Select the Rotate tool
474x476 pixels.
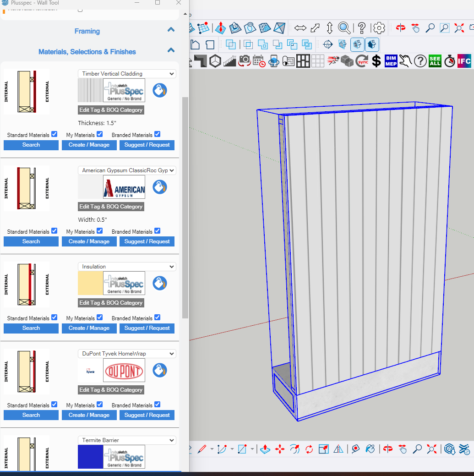coord(309,449)
